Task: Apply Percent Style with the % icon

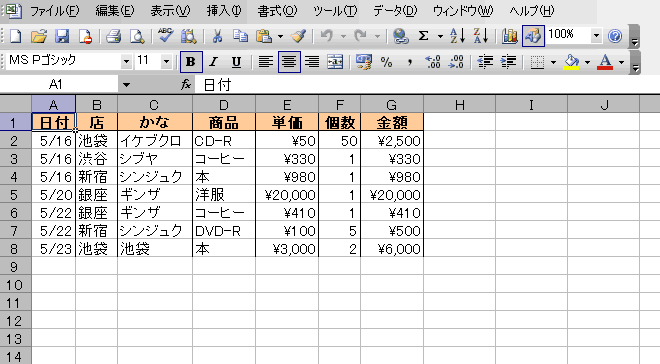Action: point(386,62)
